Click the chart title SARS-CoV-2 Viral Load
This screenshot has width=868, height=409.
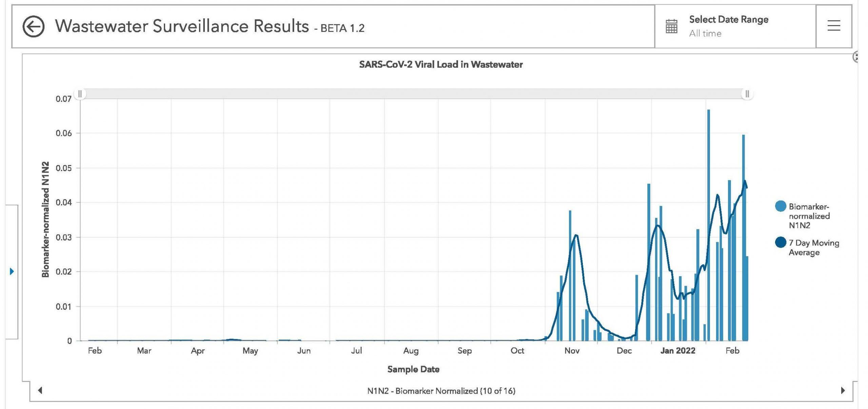[x=441, y=64]
